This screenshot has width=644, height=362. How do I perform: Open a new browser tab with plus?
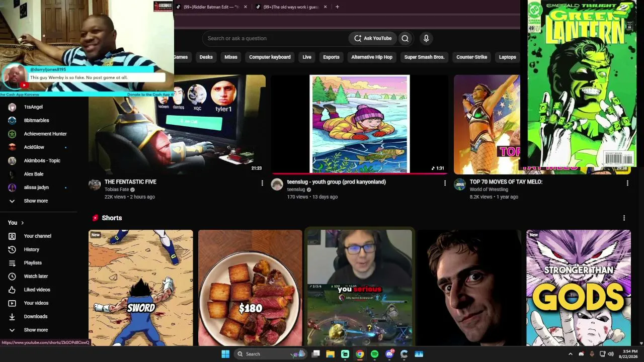pyautogui.click(x=337, y=7)
